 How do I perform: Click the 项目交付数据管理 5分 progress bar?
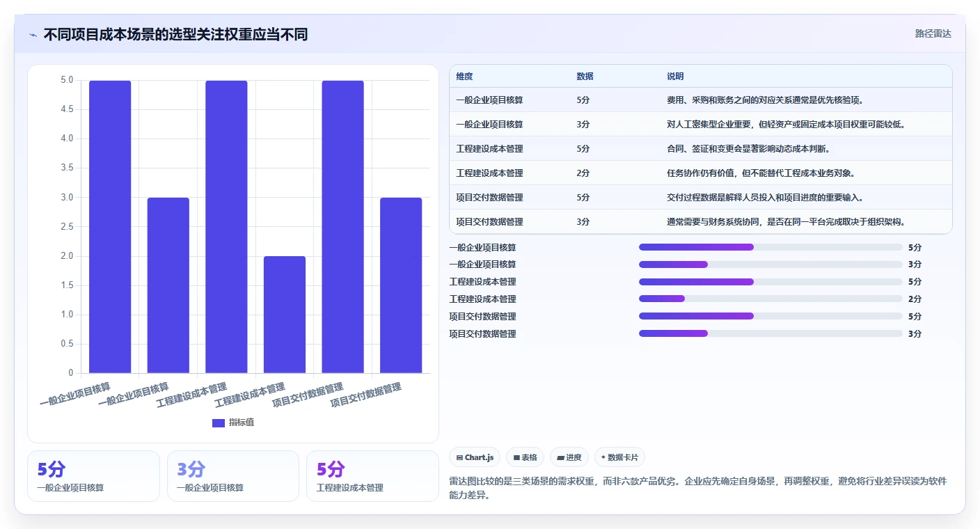tap(770, 317)
